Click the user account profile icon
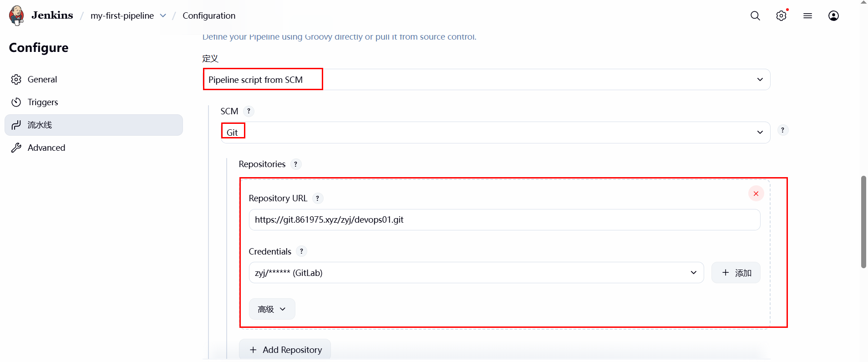This screenshot has width=868, height=362. pos(833,16)
